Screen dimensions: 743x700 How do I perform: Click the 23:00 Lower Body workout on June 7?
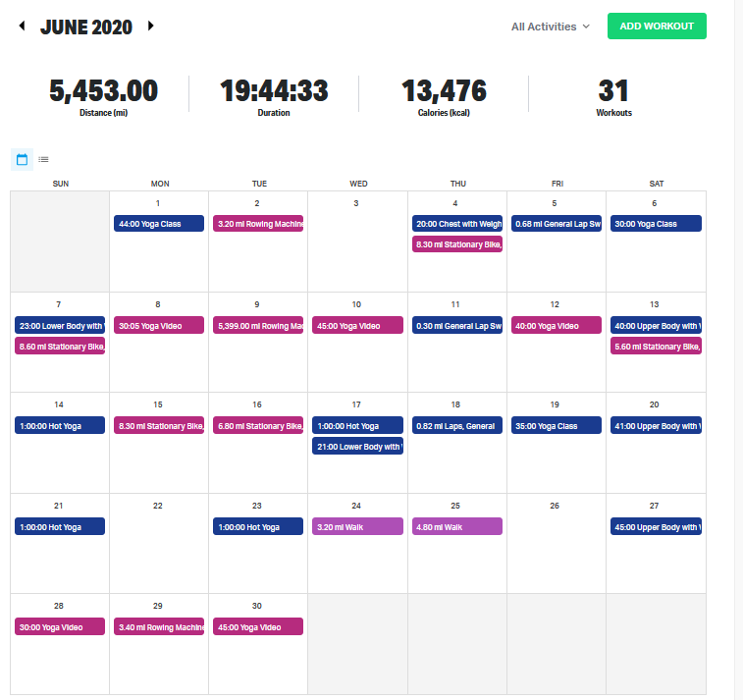pyautogui.click(x=60, y=325)
